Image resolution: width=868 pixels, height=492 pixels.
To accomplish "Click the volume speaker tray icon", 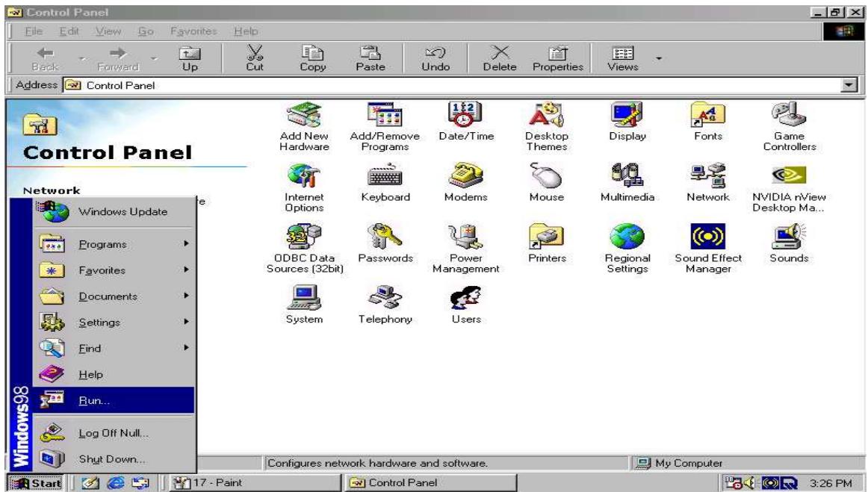I will click(x=750, y=483).
